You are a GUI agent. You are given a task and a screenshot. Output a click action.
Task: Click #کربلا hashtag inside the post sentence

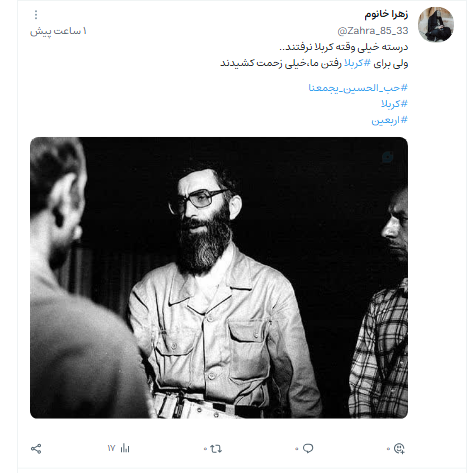coord(357,63)
